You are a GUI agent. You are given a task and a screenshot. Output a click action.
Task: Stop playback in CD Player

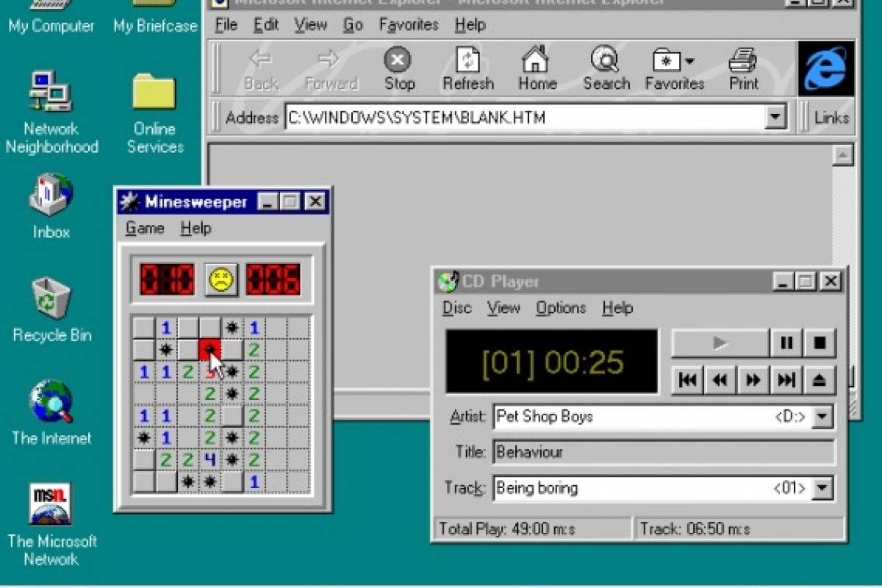coord(820,343)
